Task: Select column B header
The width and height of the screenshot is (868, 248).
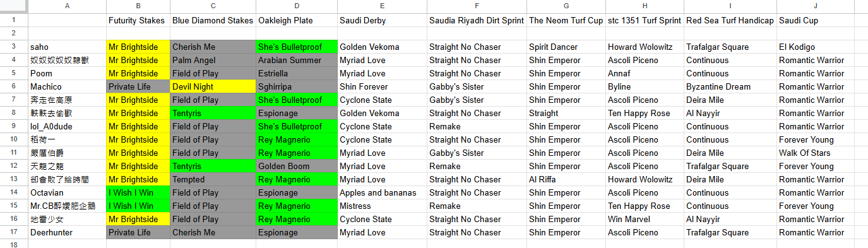Action: pyautogui.click(x=138, y=6)
